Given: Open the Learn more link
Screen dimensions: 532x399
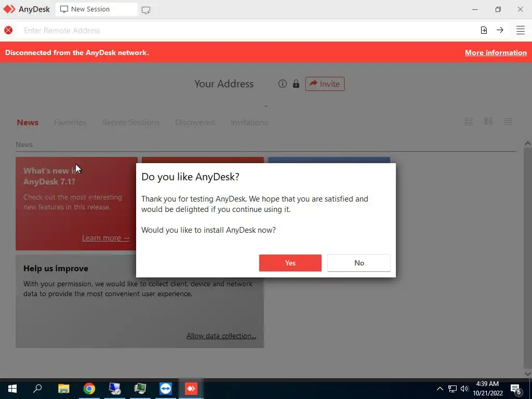Looking at the screenshot, I should [x=105, y=238].
